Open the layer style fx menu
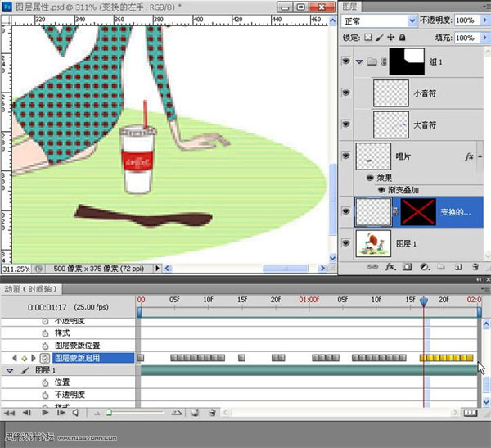The width and height of the screenshot is (491, 448). click(390, 266)
